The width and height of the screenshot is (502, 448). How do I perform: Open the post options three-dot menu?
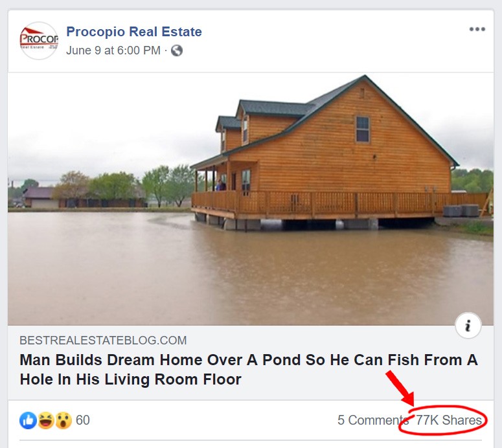click(x=477, y=29)
